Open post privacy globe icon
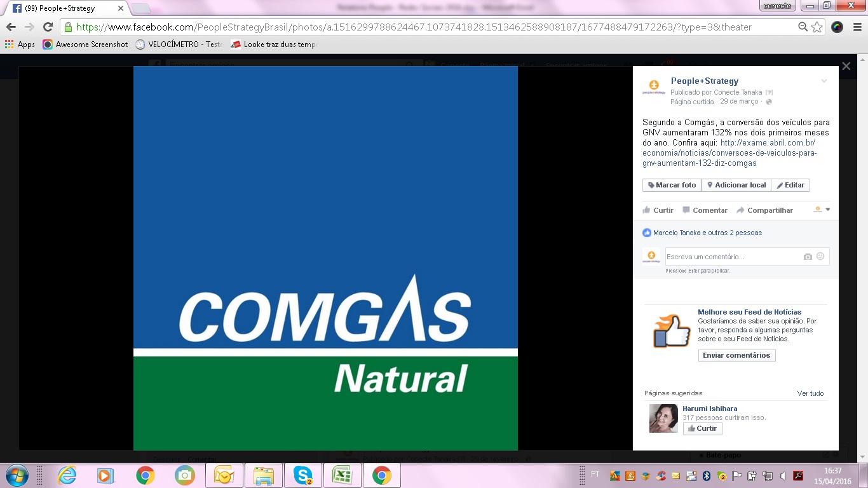 click(x=769, y=102)
